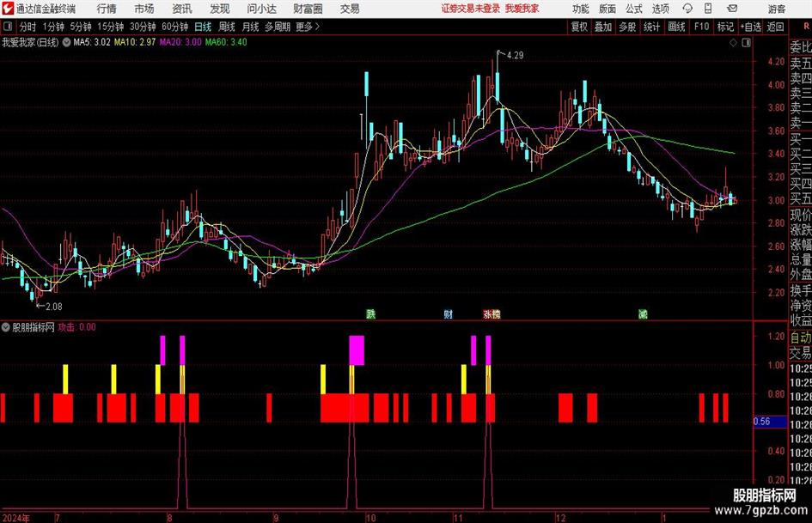Click the 攻击: 0.00 indicator value

(76, 327)
